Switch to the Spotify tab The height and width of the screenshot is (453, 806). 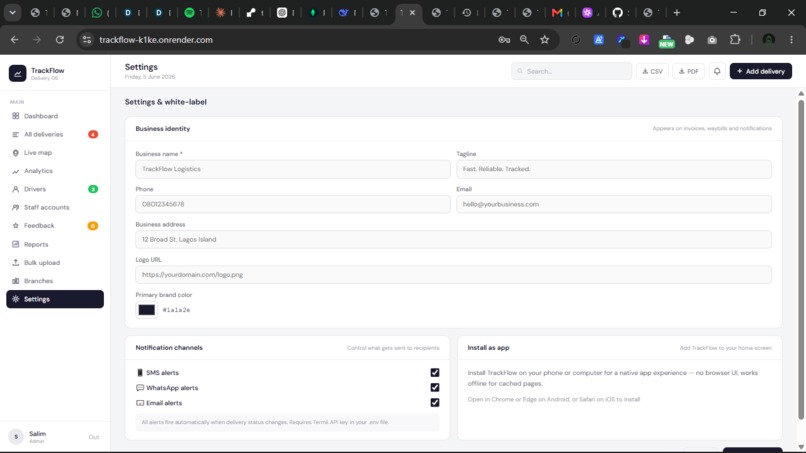point(189,13)
